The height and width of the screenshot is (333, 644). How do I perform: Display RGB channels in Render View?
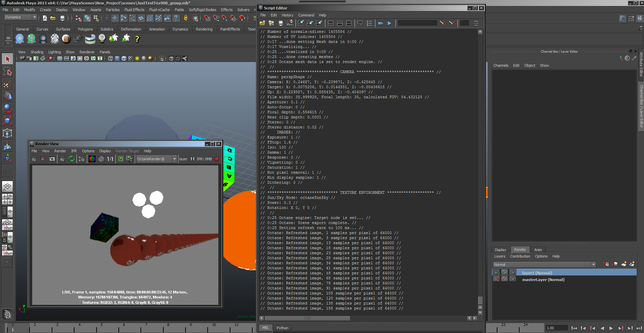point(92,159)
